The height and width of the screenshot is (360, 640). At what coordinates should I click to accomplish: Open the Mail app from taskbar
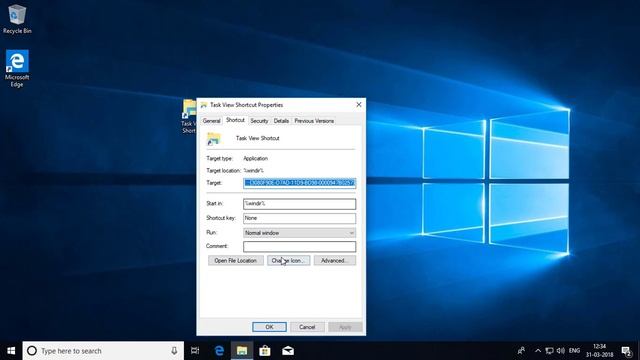pos(288,351)
